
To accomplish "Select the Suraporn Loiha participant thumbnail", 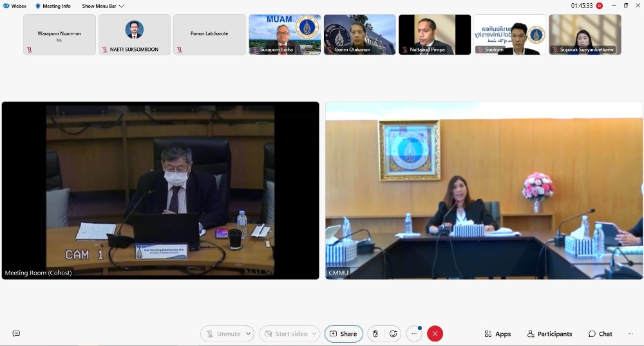I will tap(285, 34).
